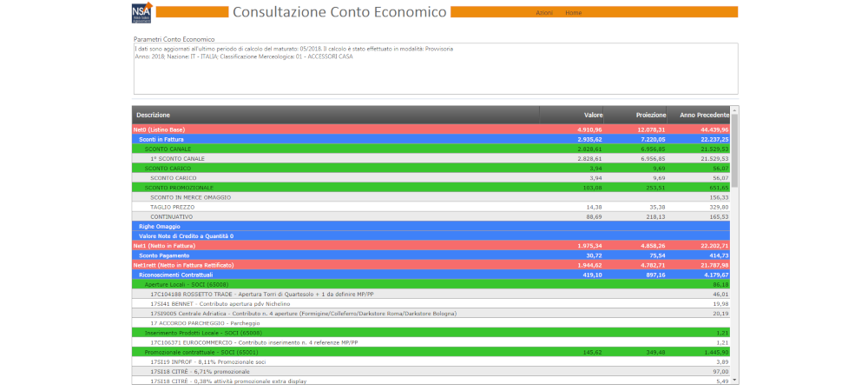The image size is (868, 391).
Task: Sort by the Valore column header
Action: tap(571, 115)
